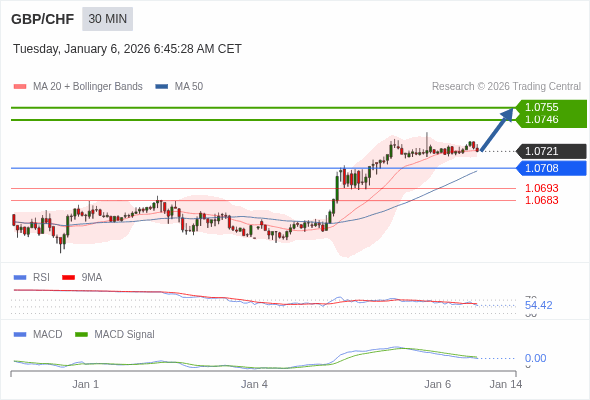590x400 pixels.
Task: Click the current price tag 1.0721
Action: click(551, 151)
